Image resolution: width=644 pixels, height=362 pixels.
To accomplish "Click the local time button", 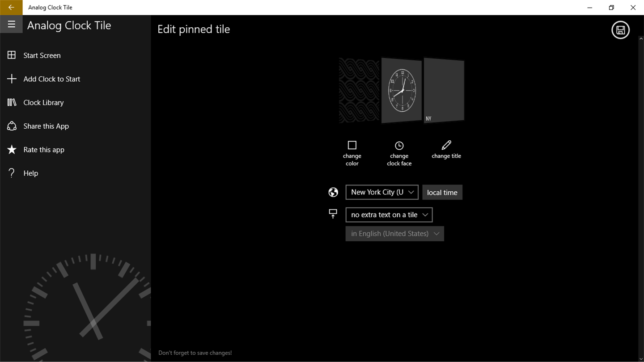I will pyautogui.click(x=442, y=192).
